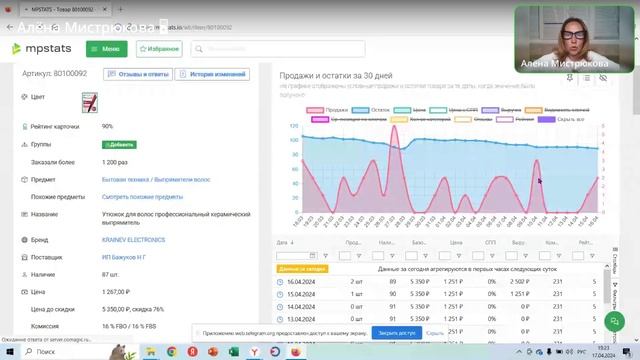Viewport: 640px width, 360px height.
Task: Click Скрыть in screen sharing bar
Action: (x=435, y=333)
